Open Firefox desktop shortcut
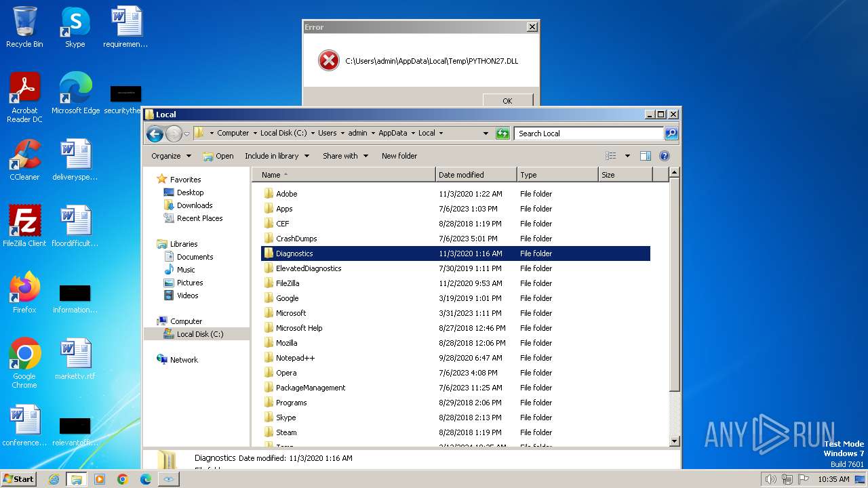Viewport: 868px width, 488px height. tap(24, 293)
